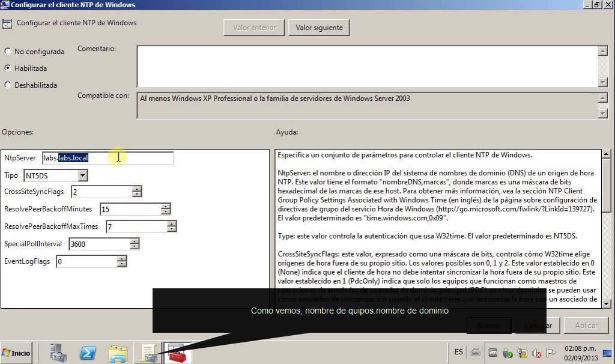Open the Action Center flag icon

click(551, 353)
